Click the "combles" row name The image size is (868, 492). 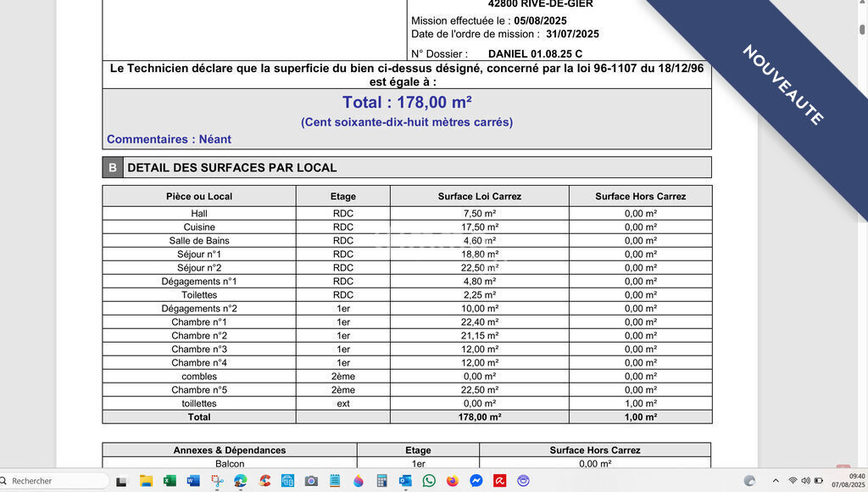pyautogui.click(x=199, y=376)
